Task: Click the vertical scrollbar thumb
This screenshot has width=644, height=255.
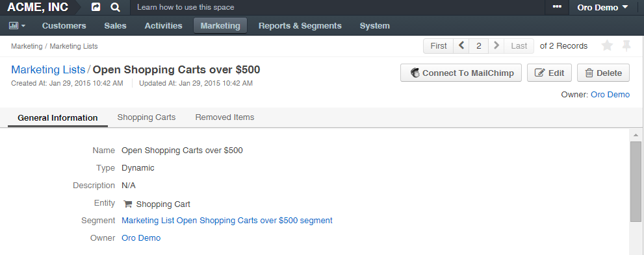Action: pyautogui.click(x=636, y=182)
